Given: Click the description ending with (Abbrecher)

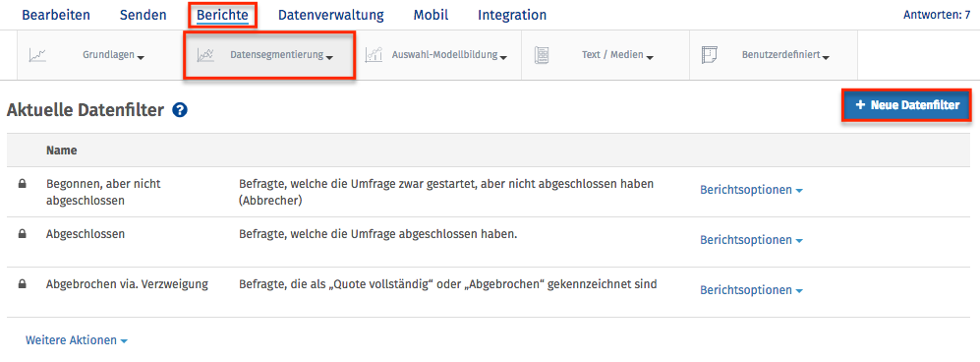Looking at the screenshot, I should (x=446, y=192).
